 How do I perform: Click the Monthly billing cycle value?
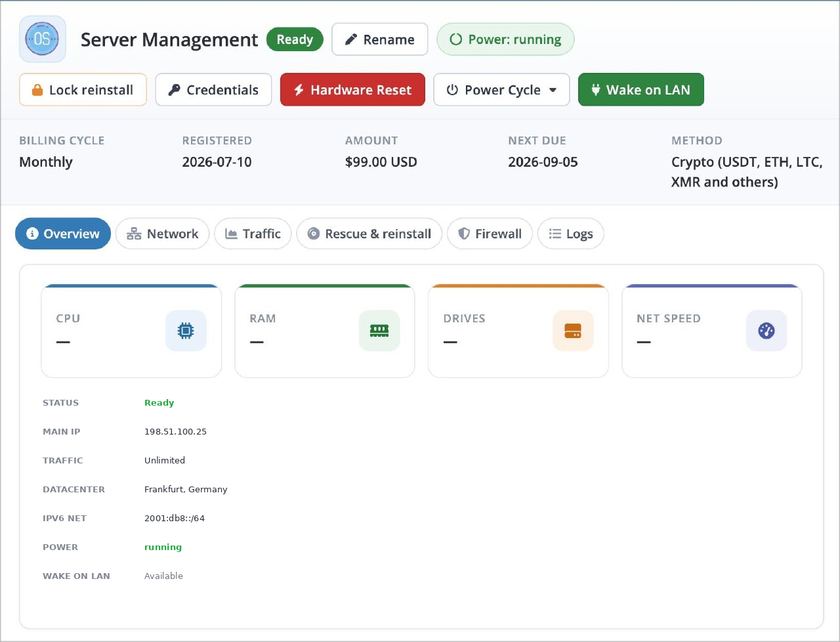(x=46, y=162)
